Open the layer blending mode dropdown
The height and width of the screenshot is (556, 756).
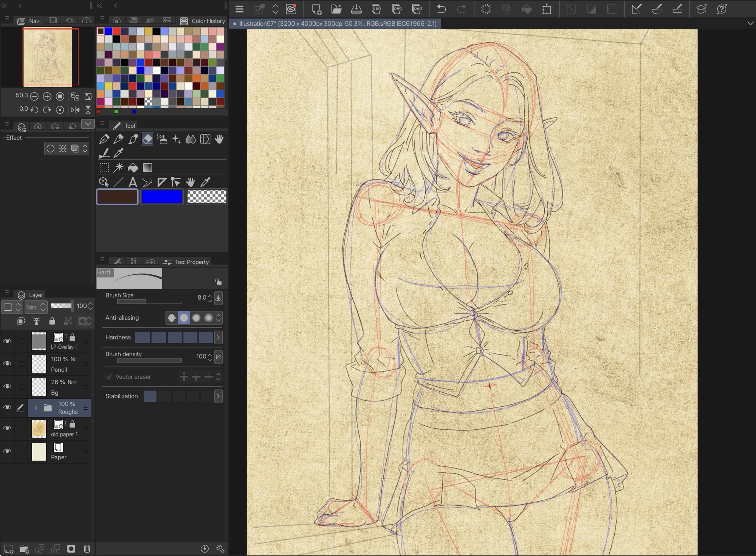[36, 307]
